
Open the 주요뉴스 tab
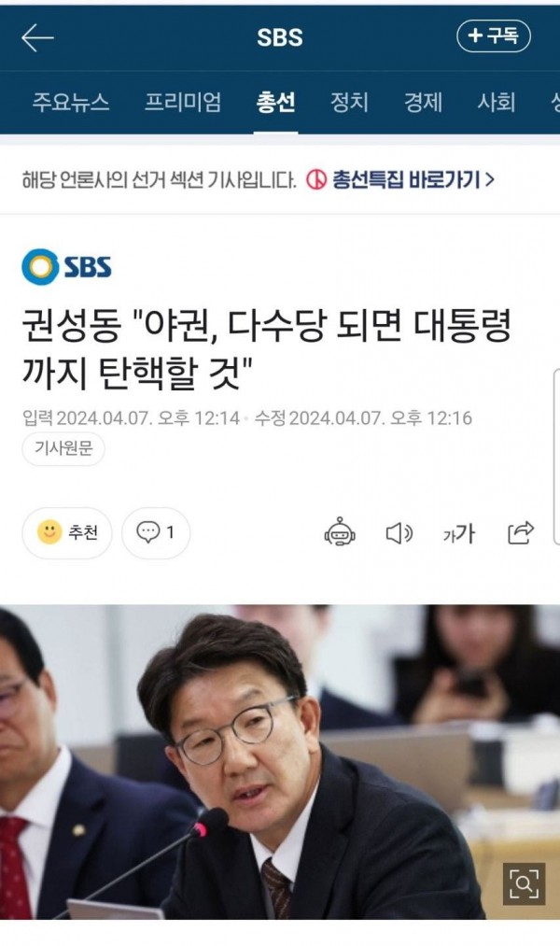pos(71,102)
